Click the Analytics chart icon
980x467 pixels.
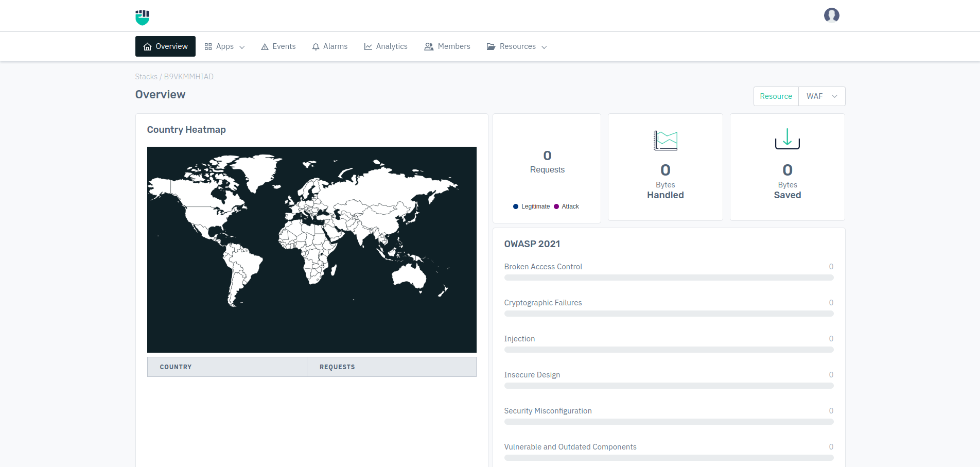click(x=368, y=47)
